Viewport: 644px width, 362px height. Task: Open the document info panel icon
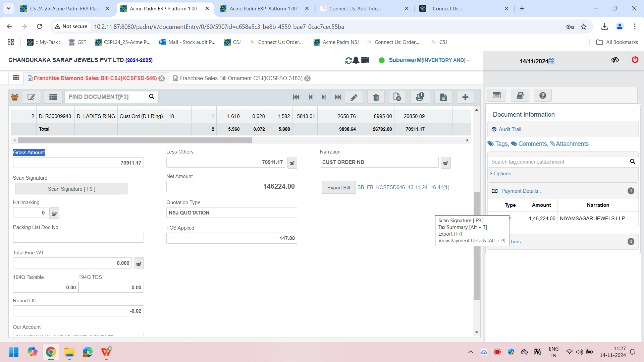coord(497,96)
